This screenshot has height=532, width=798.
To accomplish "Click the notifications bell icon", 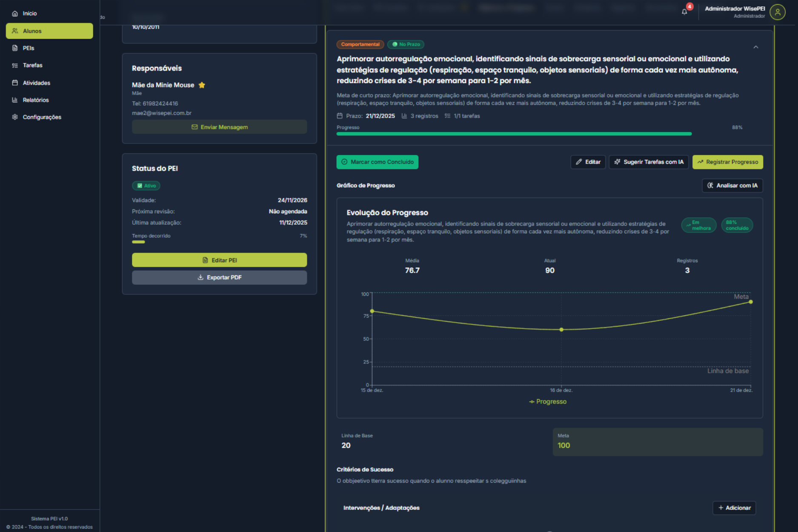I will tap(684, 12).
